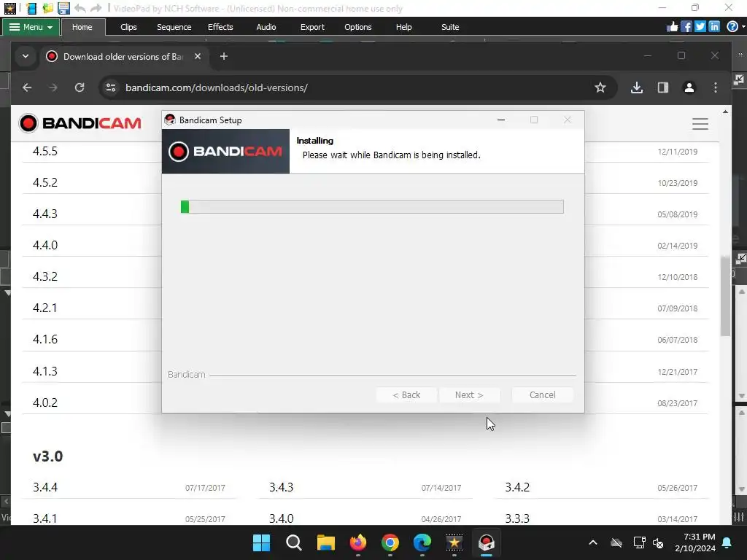This screenshot has width=747, height=560.
Task: Open a new Chrome tab
Action: click(223, 56)
